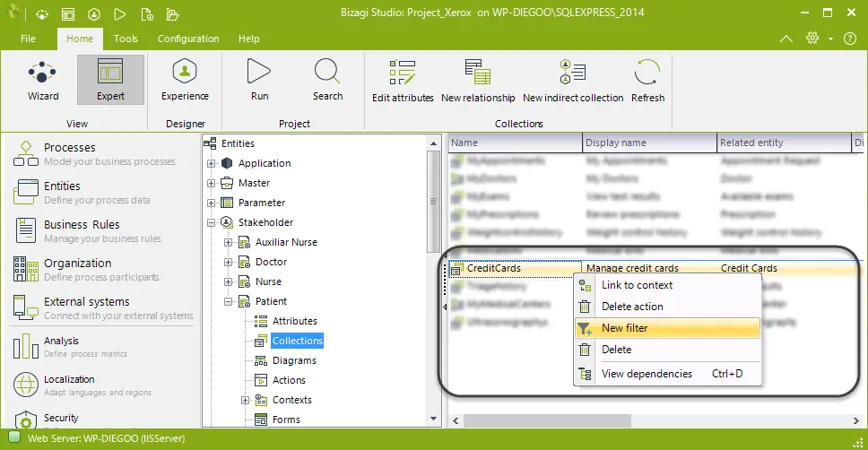
Task: Open the Wizard view
Action: pyautogui.click(x=43, y=81)
